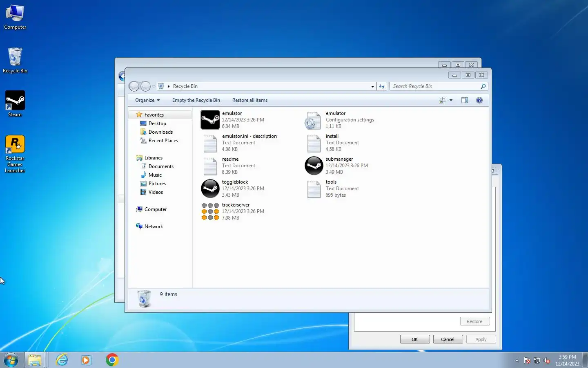588x368 pixels.
Task: Click Apply in the background dialog
Action: (481, 339)
